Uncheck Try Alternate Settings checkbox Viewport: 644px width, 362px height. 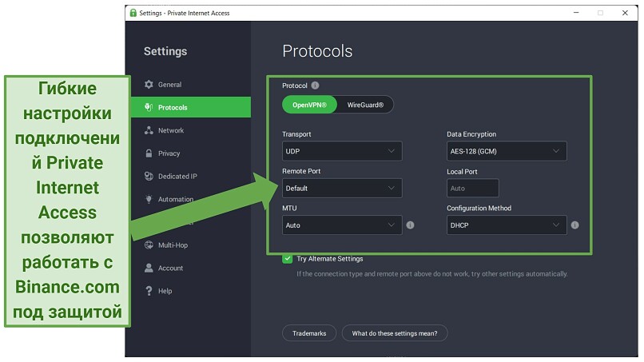[287, 258]
